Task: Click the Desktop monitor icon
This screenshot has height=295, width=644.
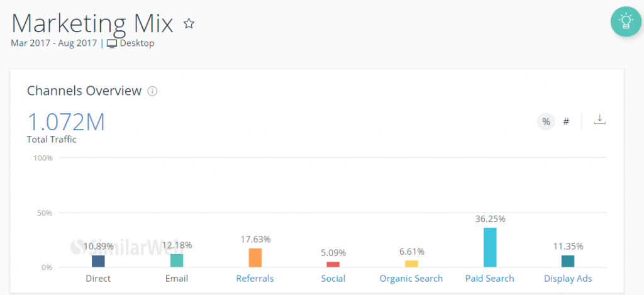Action: (112, 43)
